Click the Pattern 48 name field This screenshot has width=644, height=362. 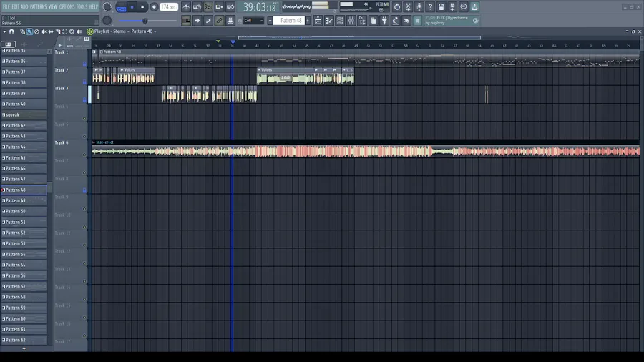coord(289,21)
